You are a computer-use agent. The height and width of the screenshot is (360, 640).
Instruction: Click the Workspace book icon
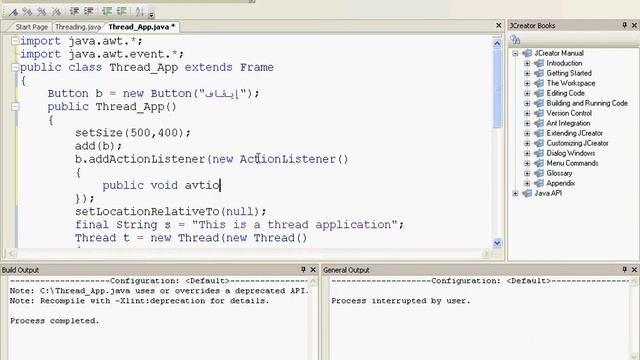[x=539, y=83]
